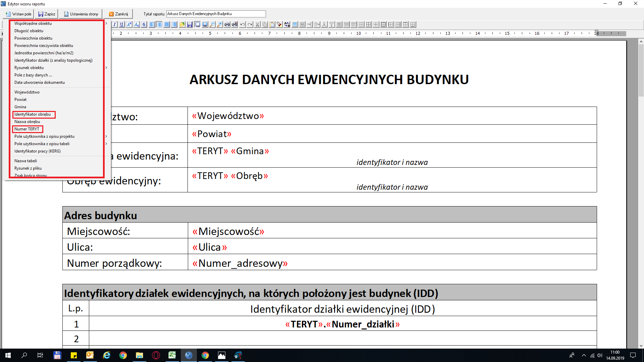The image size is (644, 362).
Task: Click the last table borders icon
Action: [x=413, y=24]
